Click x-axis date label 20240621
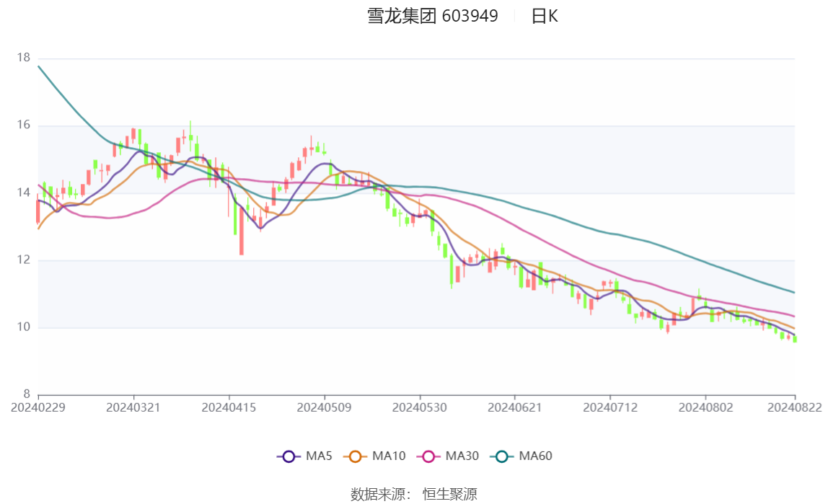This screenshot has width=828, height=504. [515, 407]
